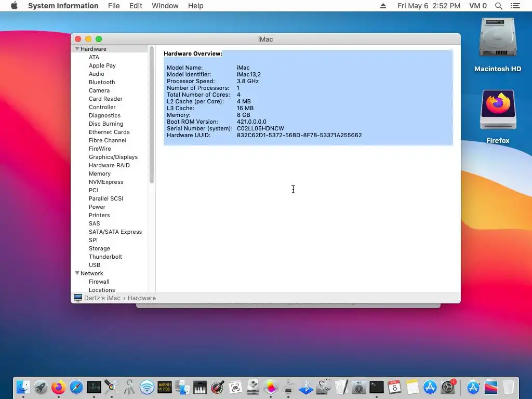Click the date and time in menu bar
532x399 pixels.
(x=429, y=6)
